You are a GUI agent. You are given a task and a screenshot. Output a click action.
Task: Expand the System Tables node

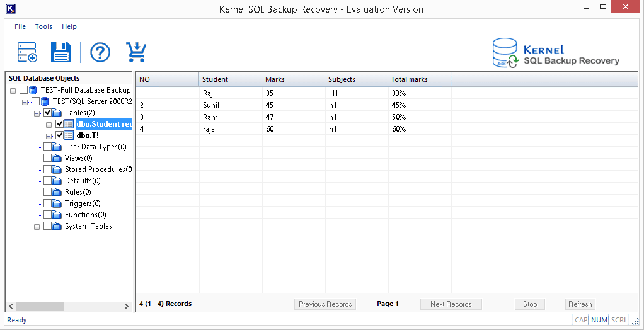[37, 227]
